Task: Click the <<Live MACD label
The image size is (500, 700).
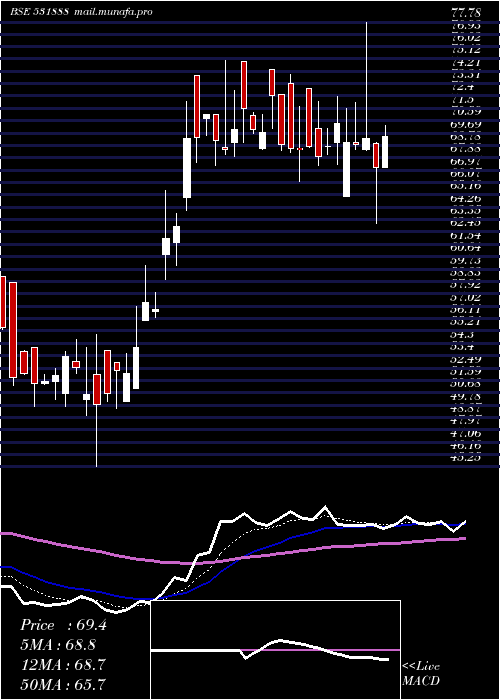Action: click(421, 674)
